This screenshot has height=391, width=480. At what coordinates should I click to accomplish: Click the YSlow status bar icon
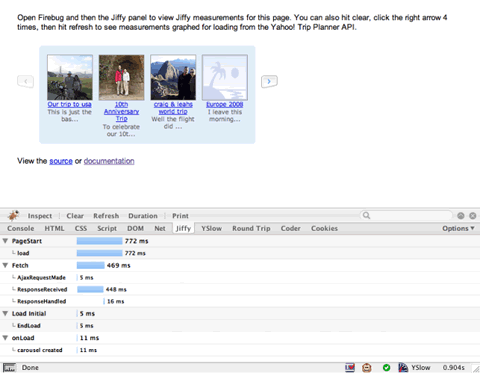(x=403, y=368)
